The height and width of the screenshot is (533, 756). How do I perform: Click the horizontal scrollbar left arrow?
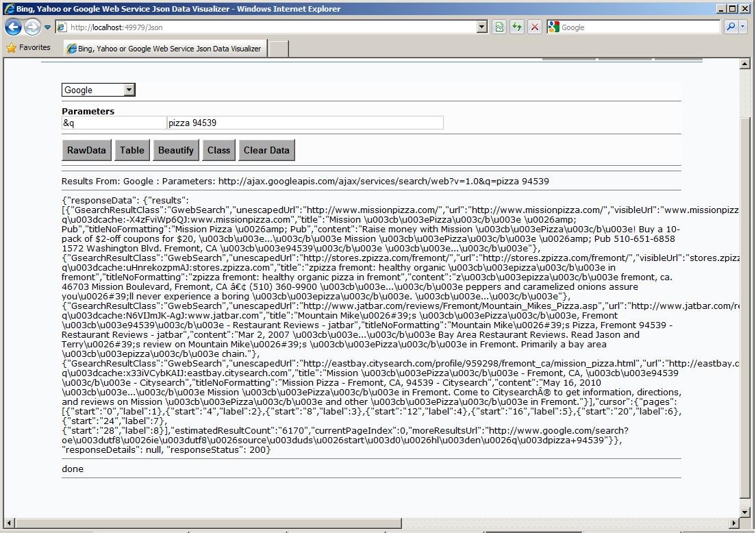[x=9, y=523]
